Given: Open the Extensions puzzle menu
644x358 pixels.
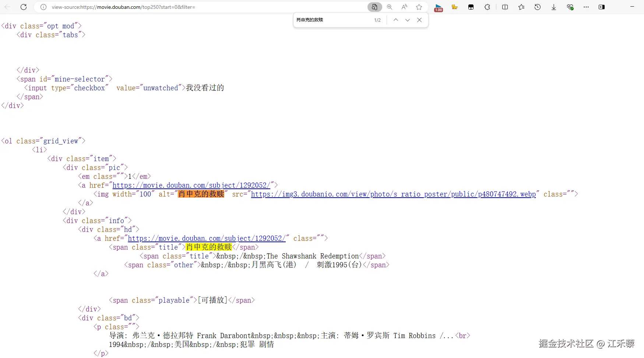Looking at the screenshot, I should pyautogui.click(x=487, y=7).
